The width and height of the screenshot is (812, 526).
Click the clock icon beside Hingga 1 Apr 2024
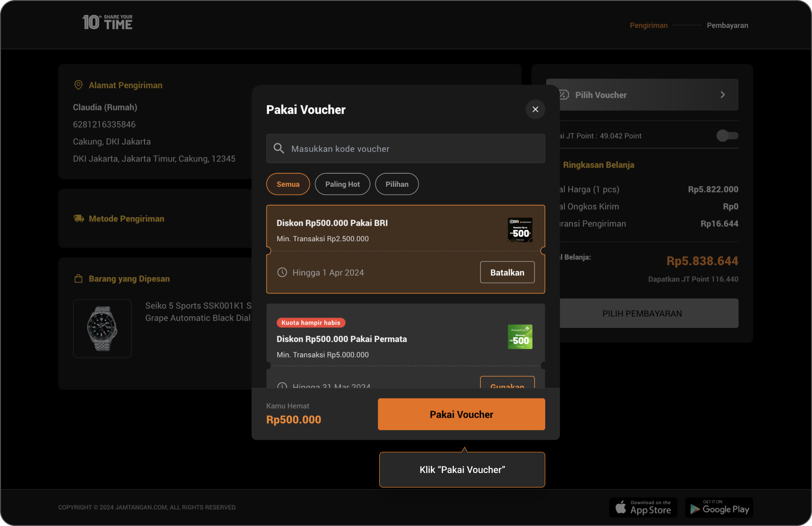[282, 272]
